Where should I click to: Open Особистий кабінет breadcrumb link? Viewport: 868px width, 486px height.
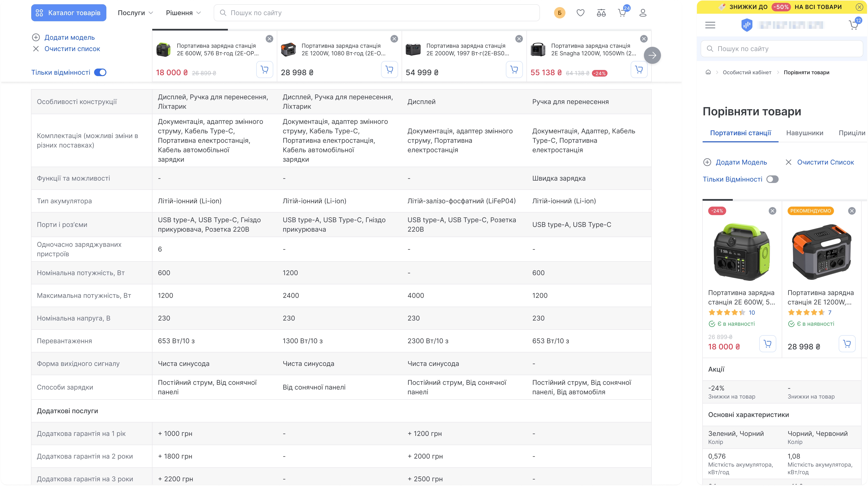(747, 73)
